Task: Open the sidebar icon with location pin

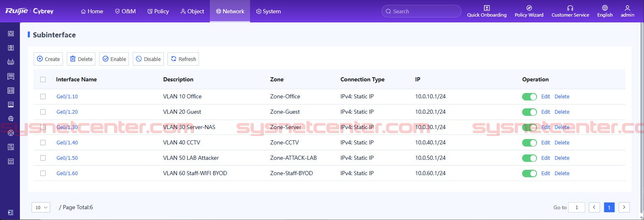Action: [11, 48]
